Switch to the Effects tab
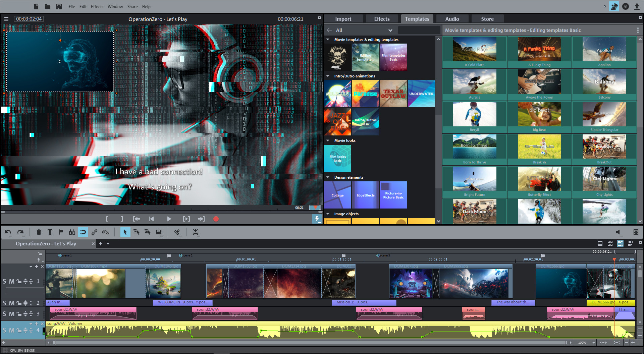The width and height of the screenshot is (644, 354). click(382, 19)
